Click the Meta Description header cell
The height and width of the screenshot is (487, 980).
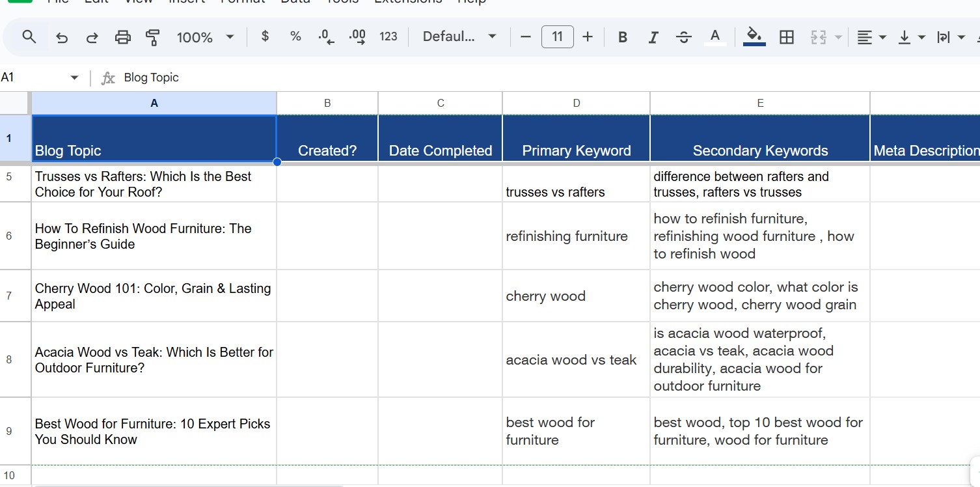pos(925,139)
